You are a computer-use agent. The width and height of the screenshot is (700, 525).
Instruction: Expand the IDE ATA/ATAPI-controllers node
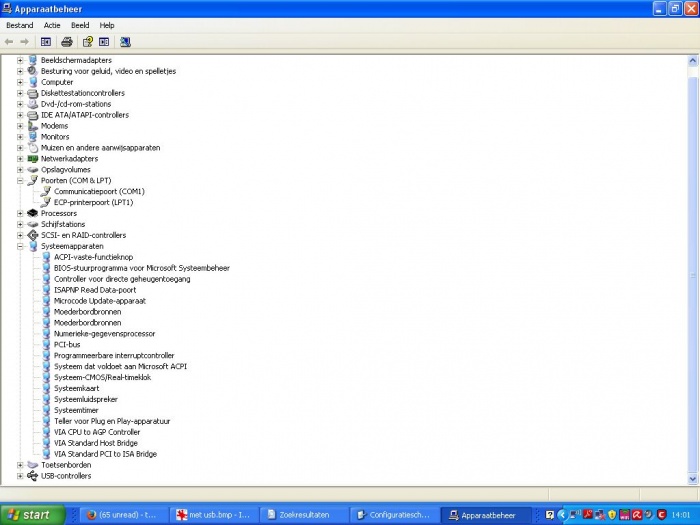tap(20, 115)
